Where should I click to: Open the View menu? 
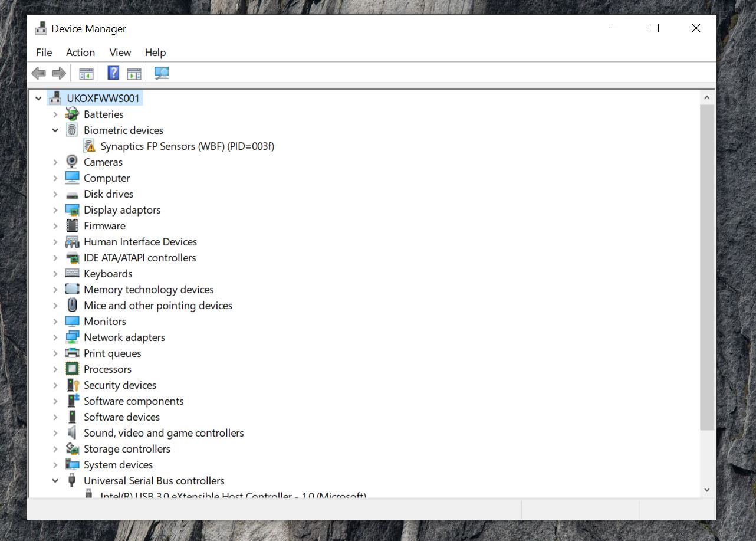120,53
